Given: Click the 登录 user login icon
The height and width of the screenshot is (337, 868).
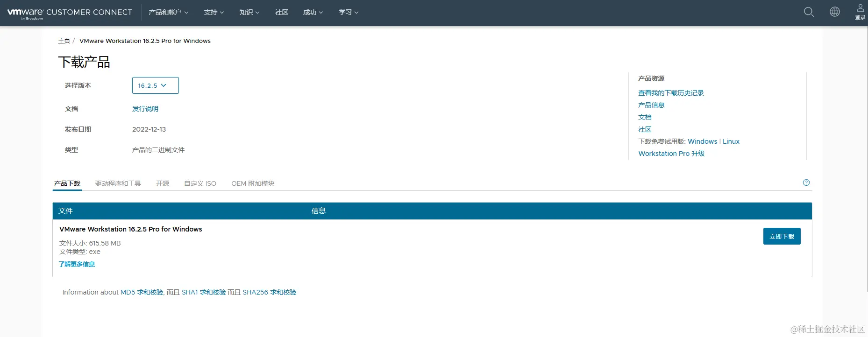Looking at the screenshot, I should pos(860,12).
